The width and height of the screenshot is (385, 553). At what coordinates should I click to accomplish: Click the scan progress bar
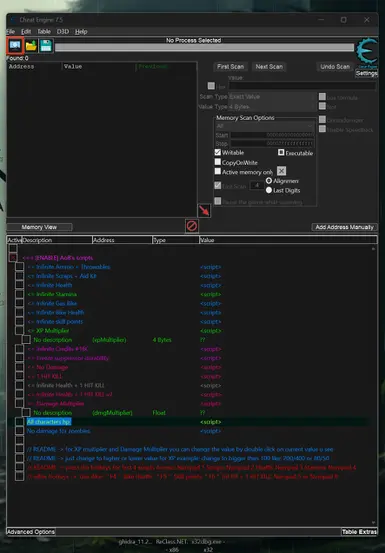204,48
